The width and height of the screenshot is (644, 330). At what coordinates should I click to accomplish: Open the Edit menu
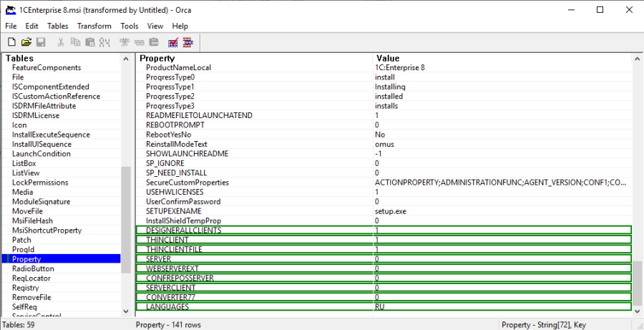[31, 26]
